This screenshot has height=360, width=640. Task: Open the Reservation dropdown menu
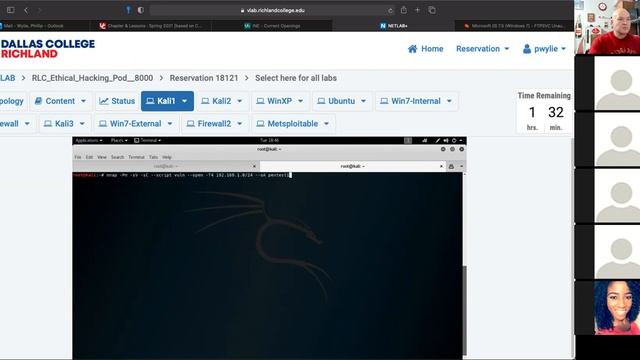pyautogui.click(x=482, y=49)
